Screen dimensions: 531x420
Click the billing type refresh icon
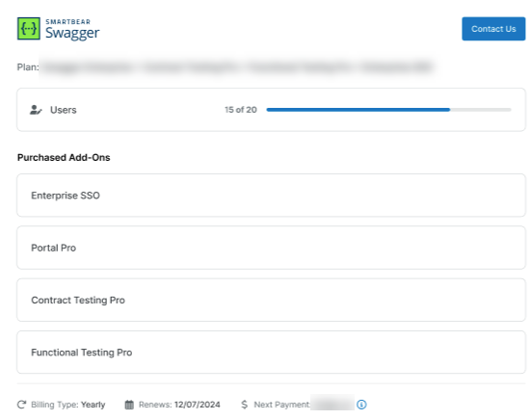pyautogui.click(x=21, y=405)
